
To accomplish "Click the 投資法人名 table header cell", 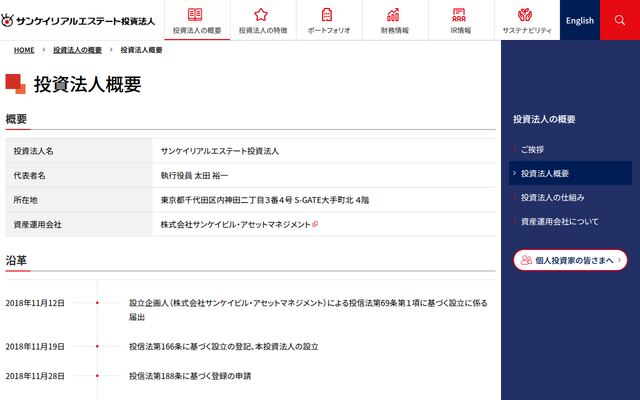I will pos(79,151).
